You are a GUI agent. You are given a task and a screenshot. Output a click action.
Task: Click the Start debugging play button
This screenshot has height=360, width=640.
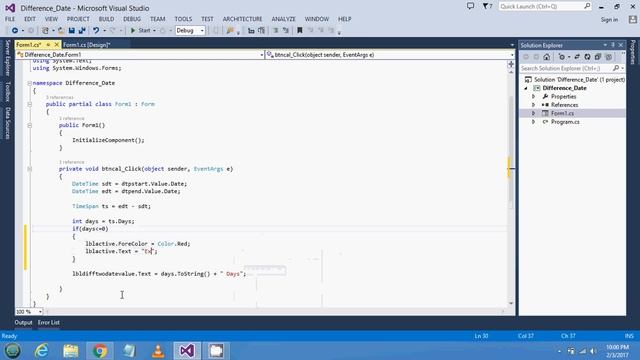tap(140, 31)
